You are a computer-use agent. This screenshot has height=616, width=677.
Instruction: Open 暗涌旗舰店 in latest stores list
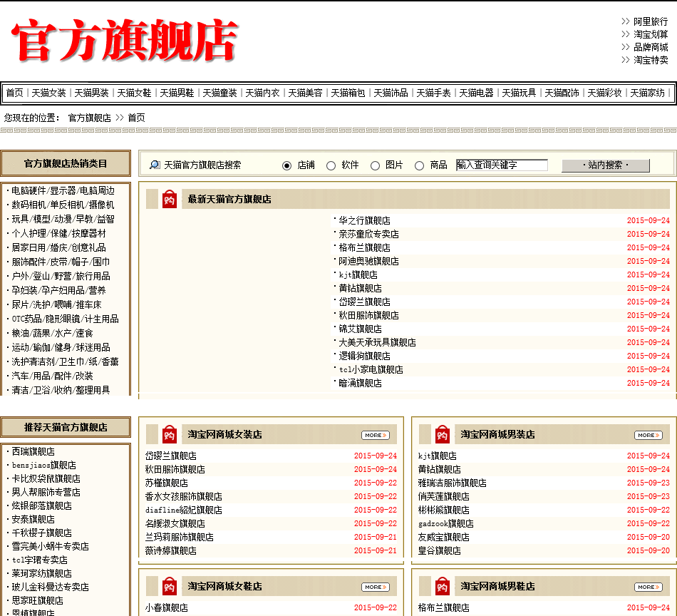coord(360,383)
